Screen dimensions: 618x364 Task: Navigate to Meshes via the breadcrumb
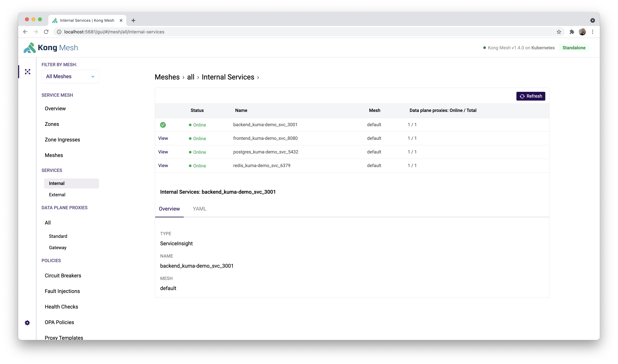point(167,77)
